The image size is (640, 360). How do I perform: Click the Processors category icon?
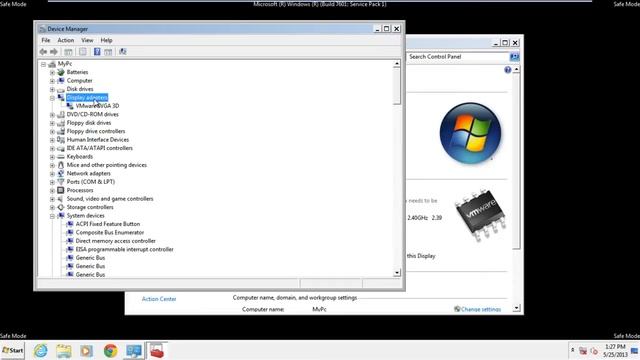click(x=61, y=190)
